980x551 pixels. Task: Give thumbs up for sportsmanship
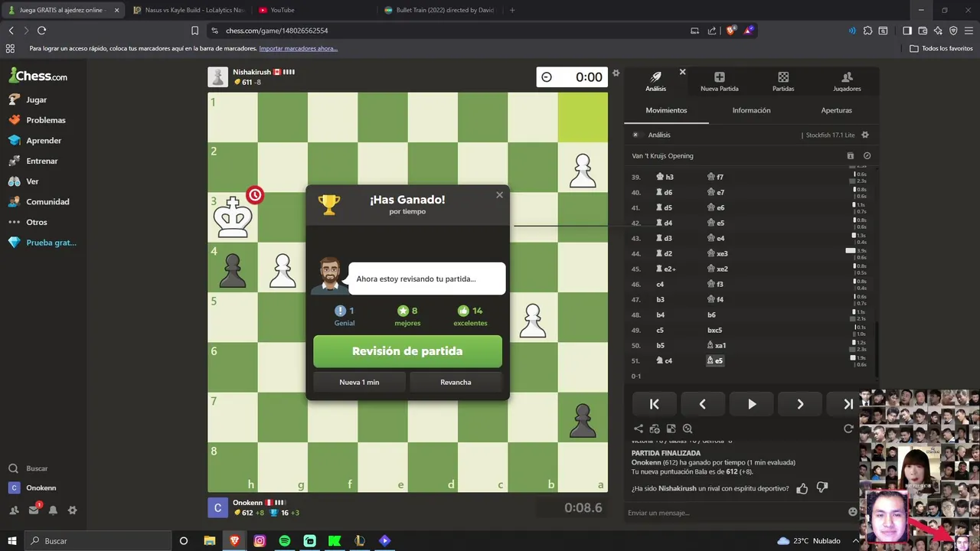tap(802, 488)
